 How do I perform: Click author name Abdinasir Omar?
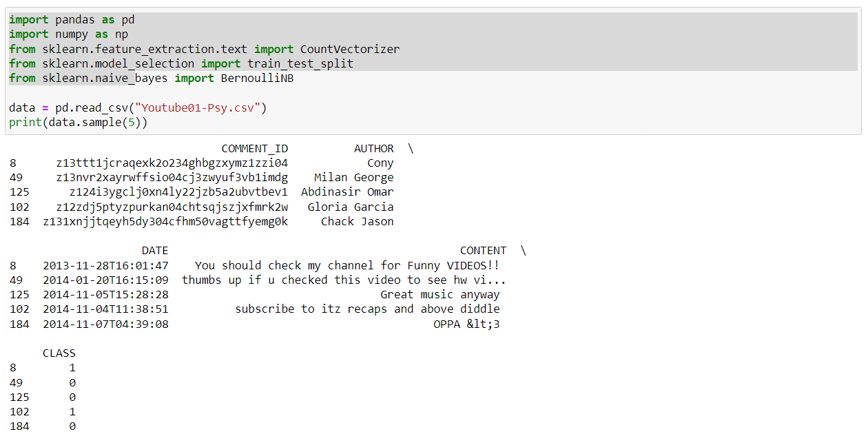(347, 192)
